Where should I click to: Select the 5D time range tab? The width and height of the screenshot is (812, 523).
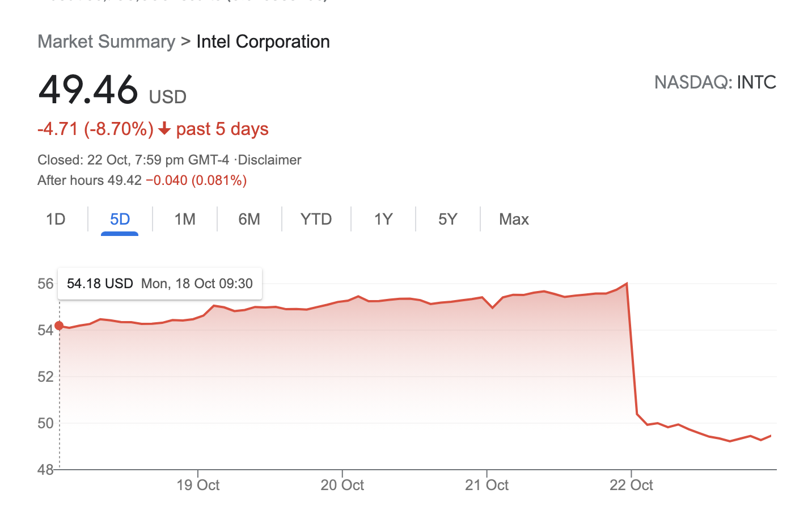(x=120, y=220)
